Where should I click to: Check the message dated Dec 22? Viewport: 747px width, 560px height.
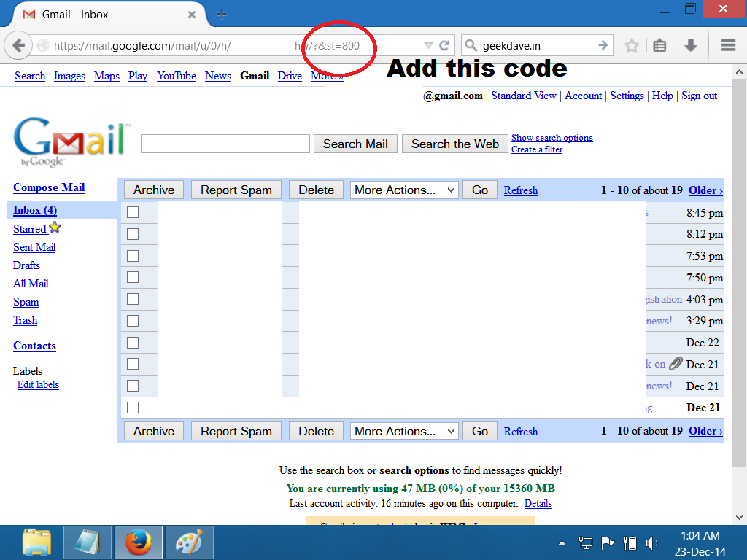pos(133,343)
